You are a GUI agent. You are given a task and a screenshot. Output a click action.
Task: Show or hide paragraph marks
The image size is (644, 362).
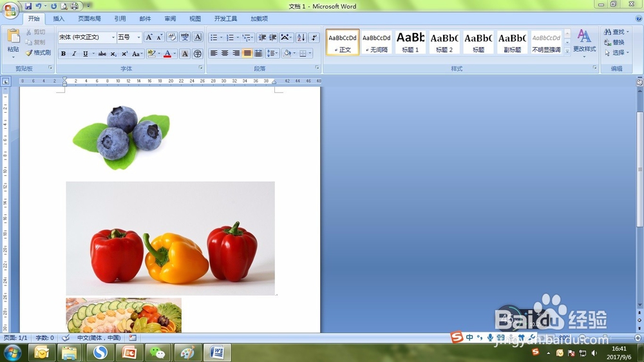pyautogui.click(x=314, y=37)
